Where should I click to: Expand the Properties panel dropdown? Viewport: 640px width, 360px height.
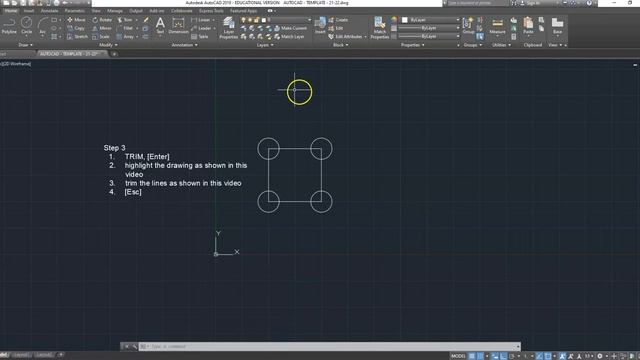[413, 45]
